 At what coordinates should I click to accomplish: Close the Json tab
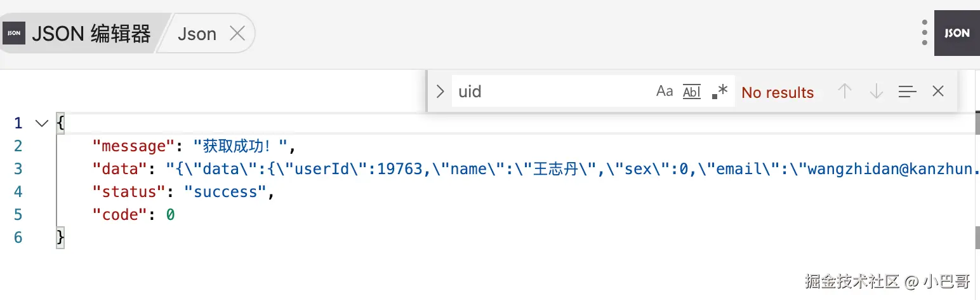click(x=237, y=34)
